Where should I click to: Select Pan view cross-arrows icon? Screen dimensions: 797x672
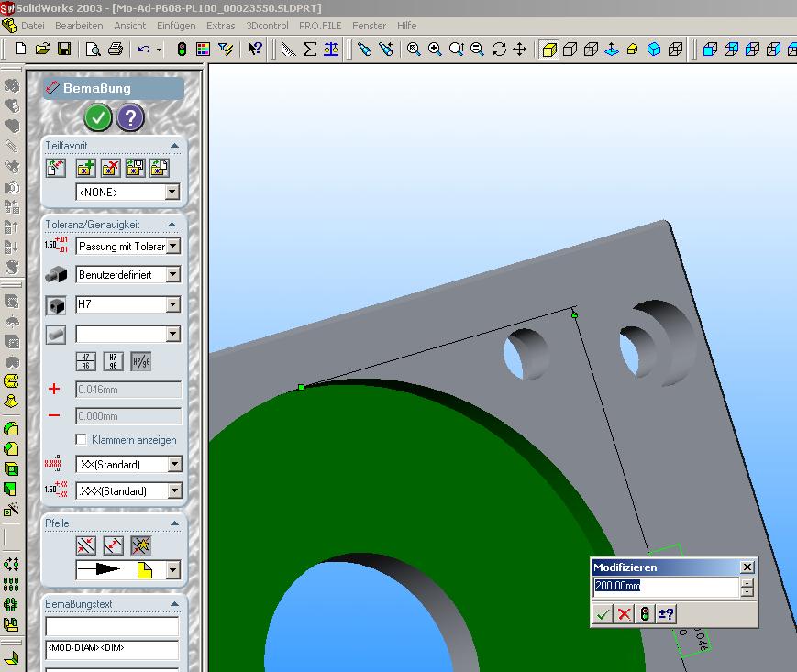(519, 50)
